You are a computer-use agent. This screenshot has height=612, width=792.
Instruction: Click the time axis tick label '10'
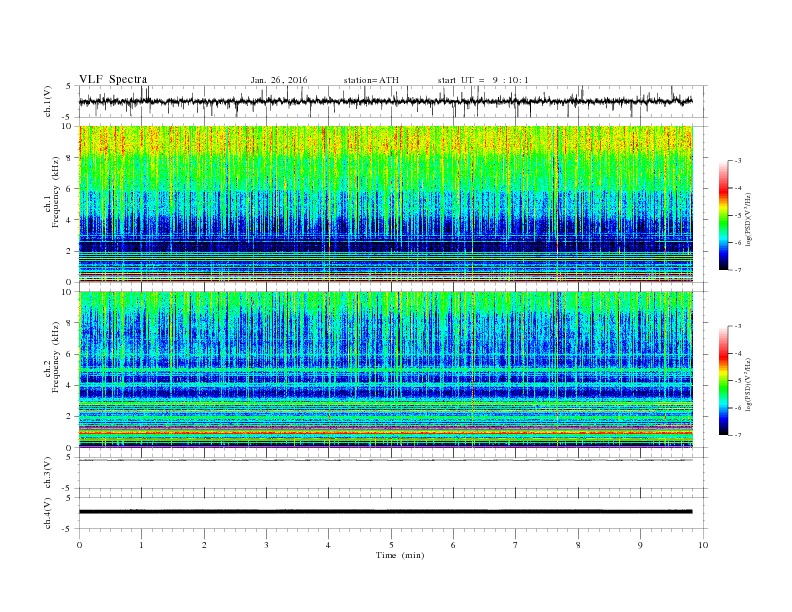point(703,545)
